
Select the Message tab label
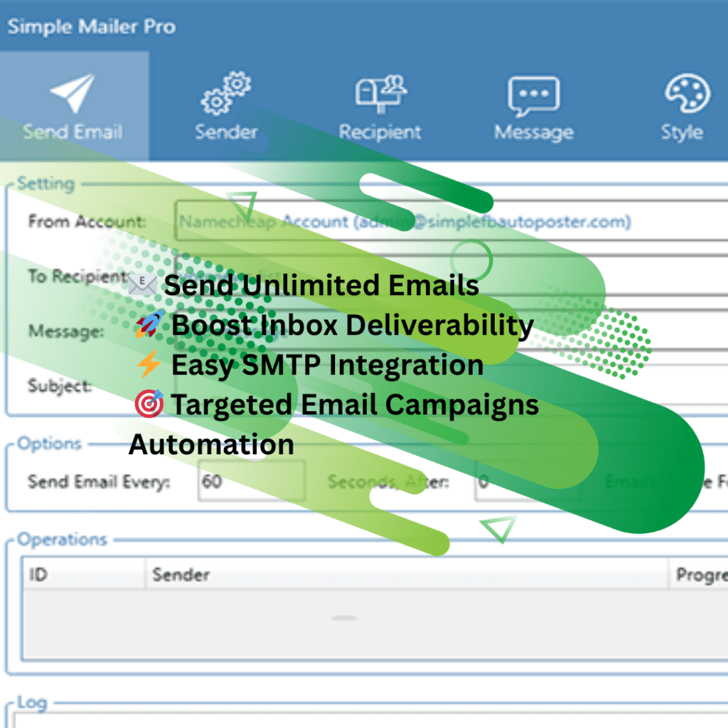pyautogui.click(x=533, y=133)
